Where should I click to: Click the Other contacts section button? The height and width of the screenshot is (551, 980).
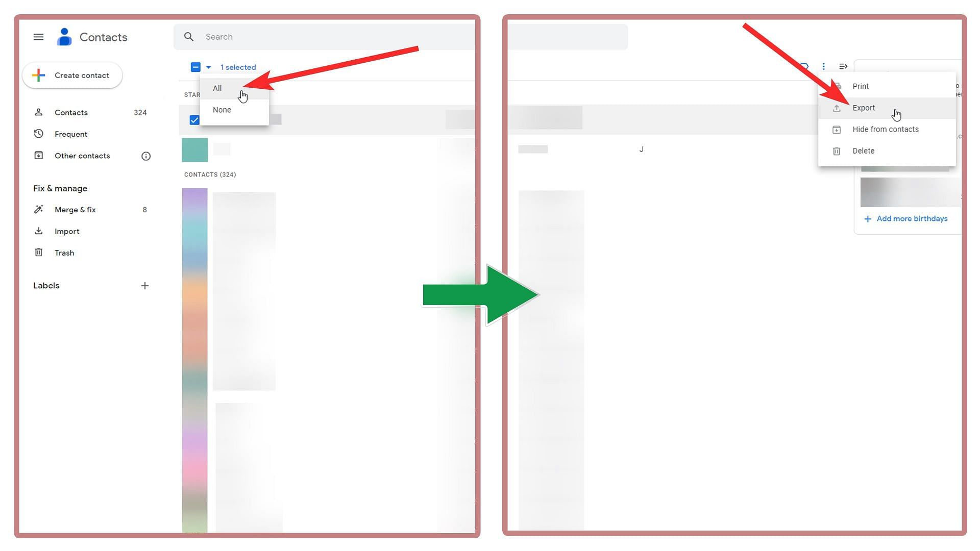82,156
